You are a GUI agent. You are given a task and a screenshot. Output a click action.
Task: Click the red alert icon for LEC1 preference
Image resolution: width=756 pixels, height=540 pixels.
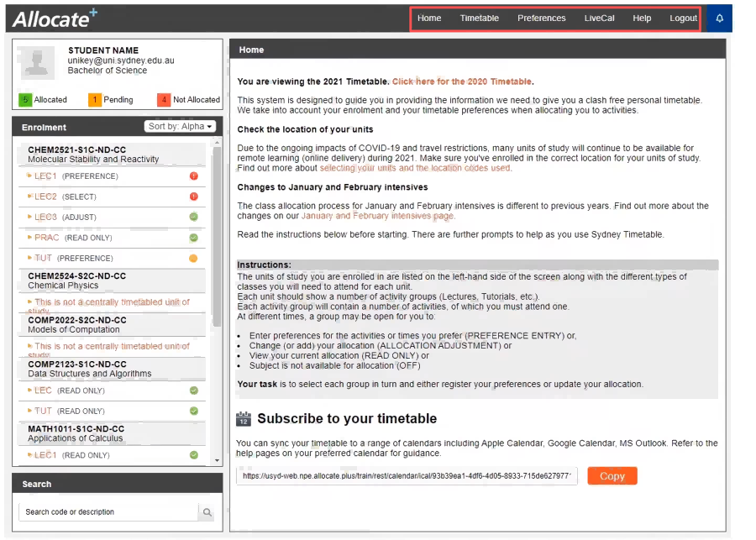(194, 176)
